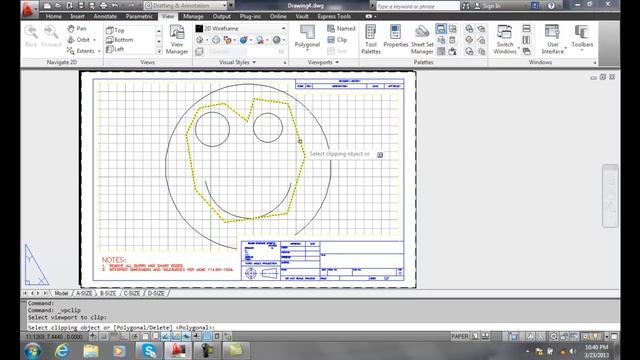Open the Toolbars menu button
Viewport: 640px width, 360px height.
[582, 37]
